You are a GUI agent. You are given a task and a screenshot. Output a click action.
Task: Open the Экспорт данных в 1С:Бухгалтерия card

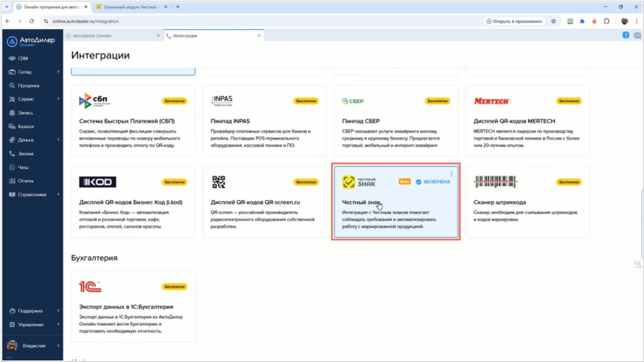133,307
